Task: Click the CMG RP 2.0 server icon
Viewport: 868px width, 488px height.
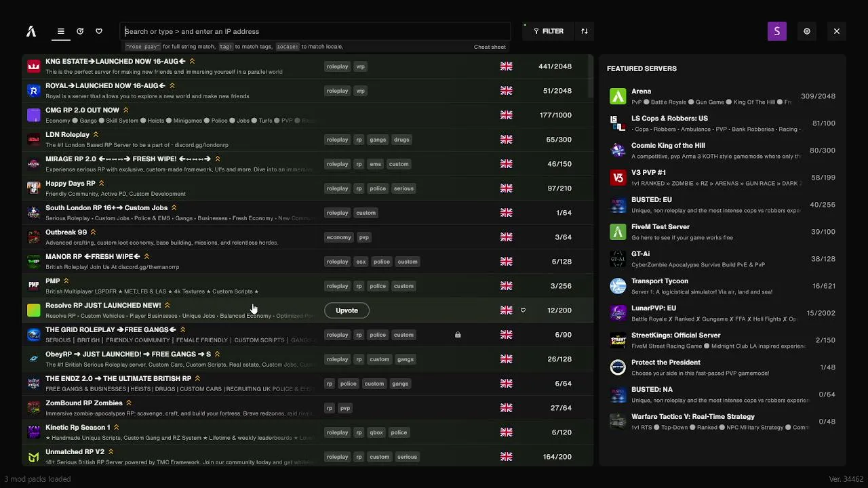Action: (x=34, y=115)
